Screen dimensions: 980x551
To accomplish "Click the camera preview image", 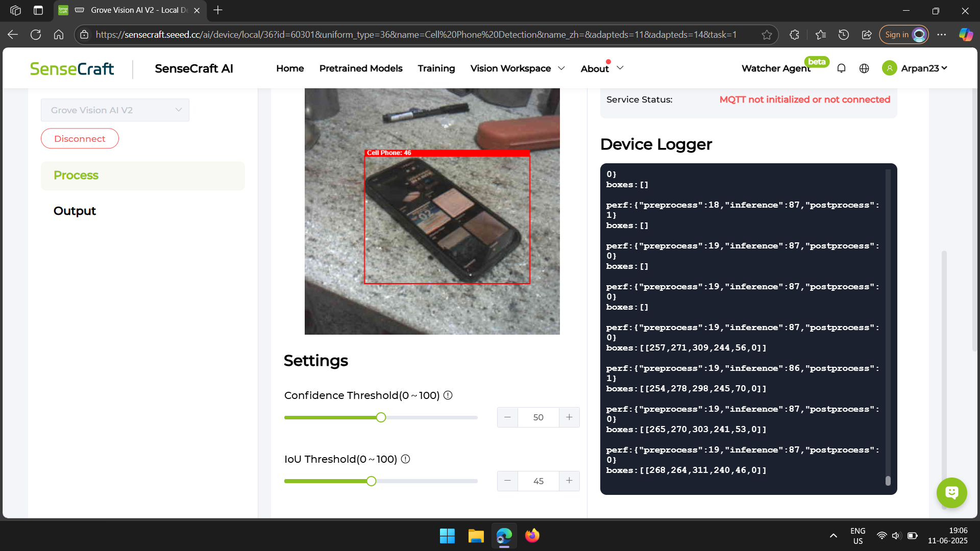I will click(x=432, y=211).
